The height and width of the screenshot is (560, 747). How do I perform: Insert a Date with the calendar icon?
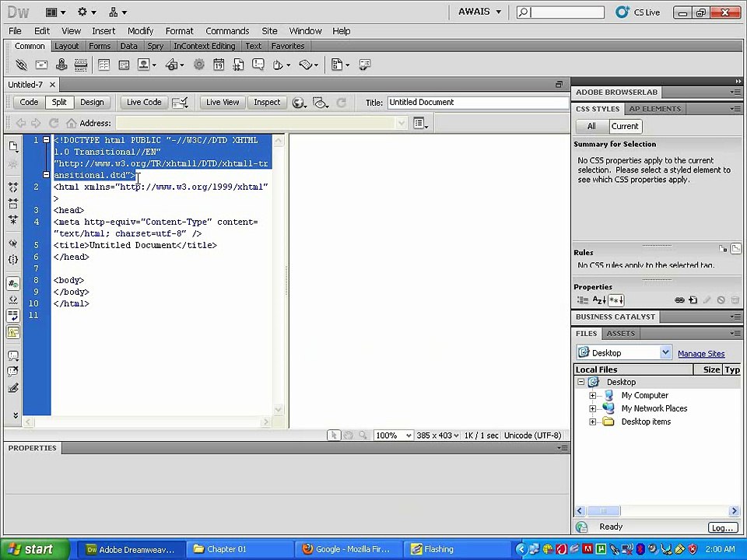coord(219,65)
